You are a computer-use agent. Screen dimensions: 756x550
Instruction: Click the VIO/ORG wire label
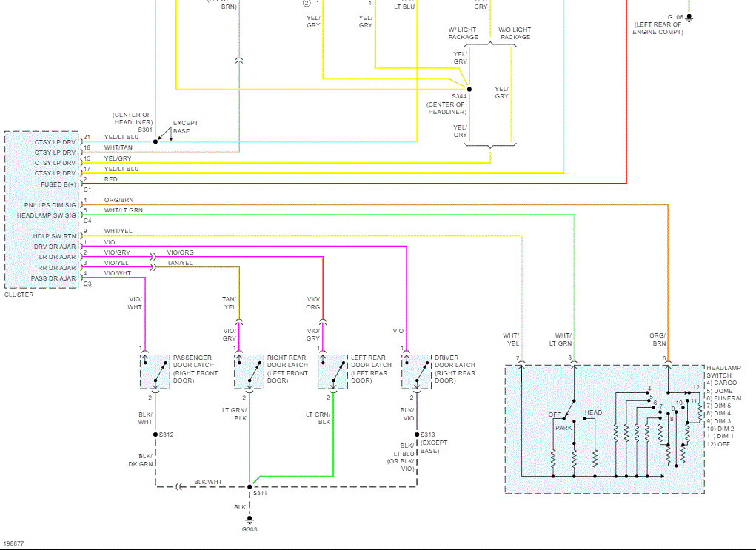(x=181, y=252)
